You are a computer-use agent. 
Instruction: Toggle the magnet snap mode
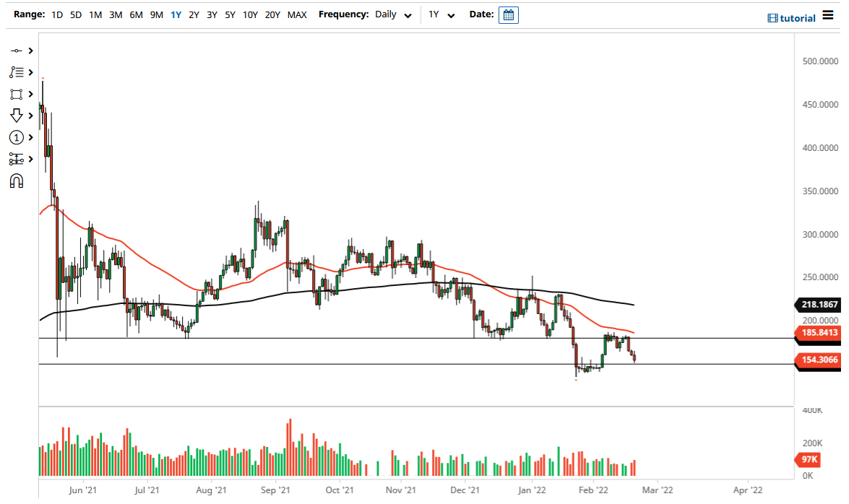(x=16, y=181)
